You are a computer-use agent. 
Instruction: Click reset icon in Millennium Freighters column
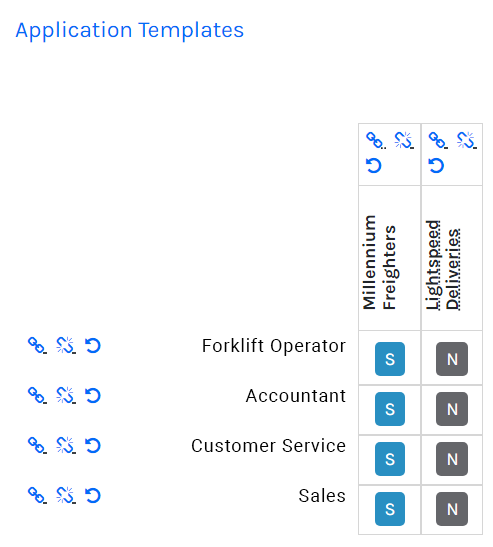click(374, 165)
